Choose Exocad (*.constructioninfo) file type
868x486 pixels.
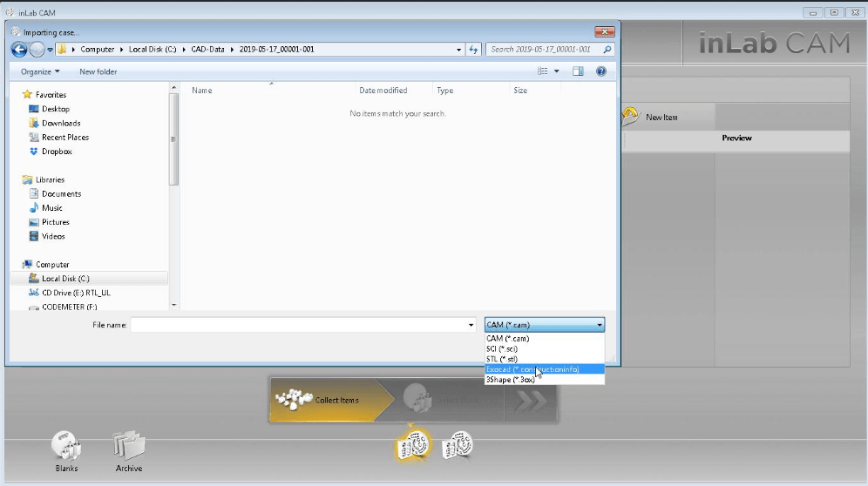[545, 369]
